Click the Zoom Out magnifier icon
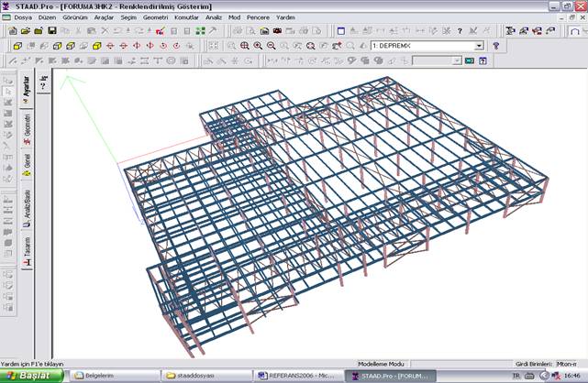Image resolution: width=588 pixels, height=383 pixels. 272,45
